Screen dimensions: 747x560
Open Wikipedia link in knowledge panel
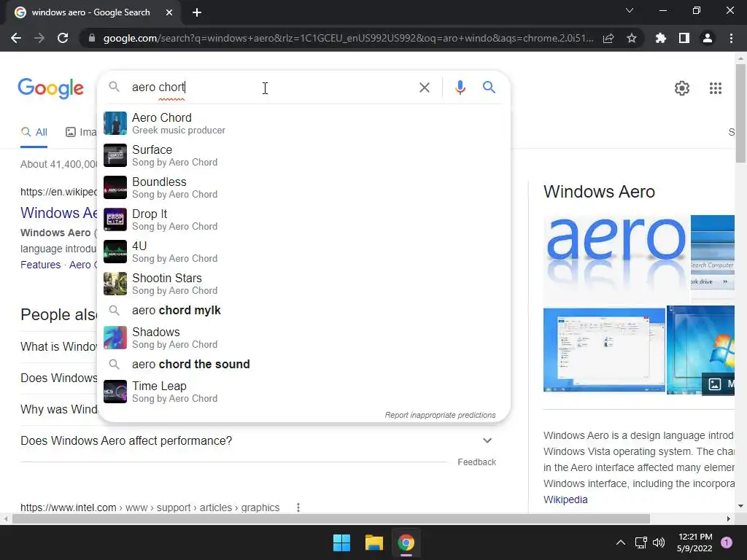pos(565,499)
